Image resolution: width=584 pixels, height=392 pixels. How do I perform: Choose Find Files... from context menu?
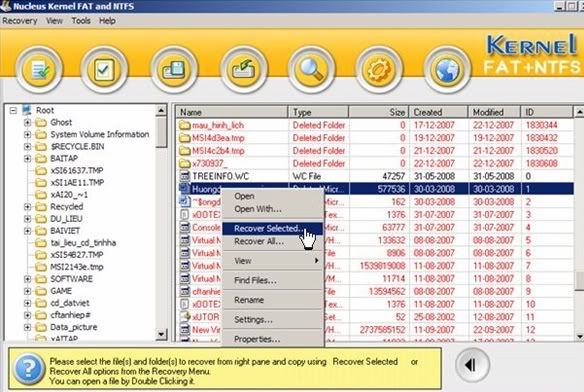272,280
